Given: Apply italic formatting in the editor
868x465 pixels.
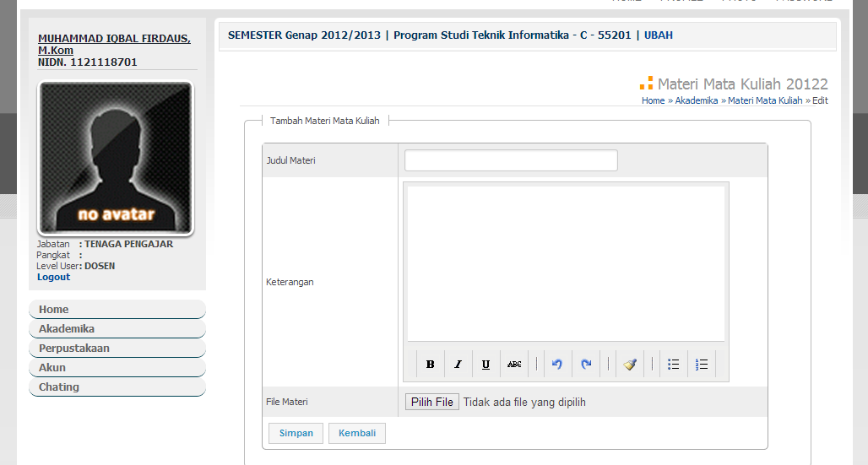Looking at the screenshot, I should (x=458, y=365).
